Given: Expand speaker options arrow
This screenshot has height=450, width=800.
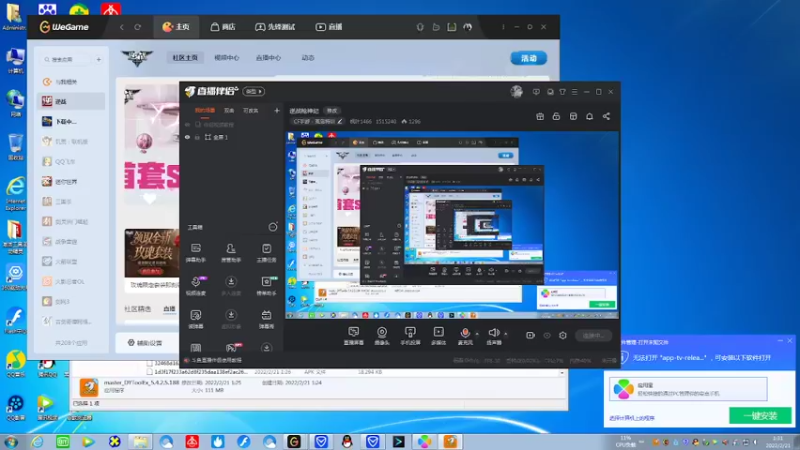Looking at the screenshot, I should point(506,334).
